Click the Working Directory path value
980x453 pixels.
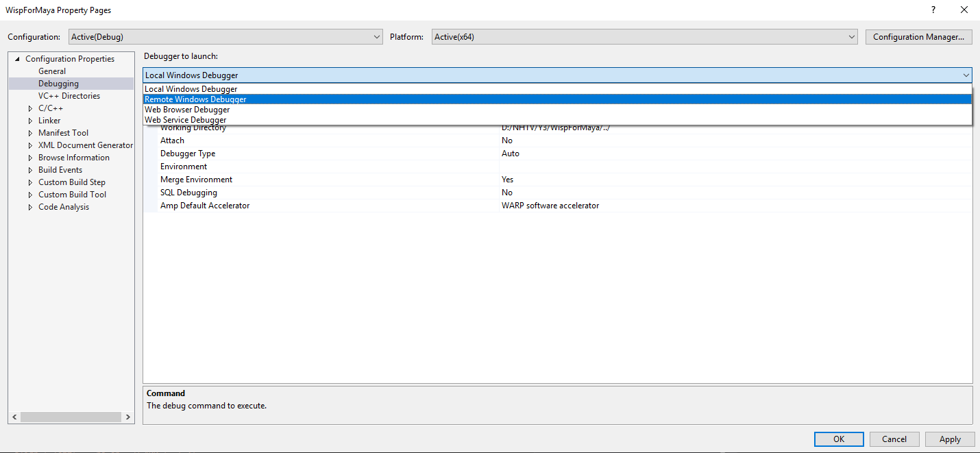tap(555, 129)
